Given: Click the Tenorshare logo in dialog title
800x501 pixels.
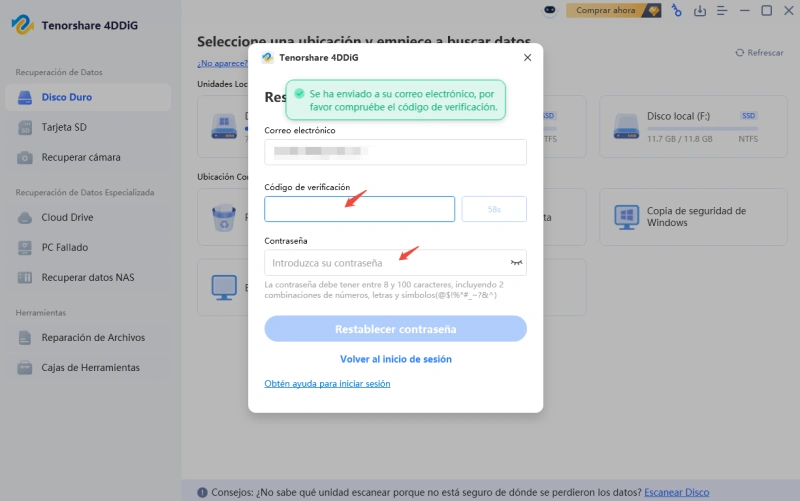Looking at the screenshot, I should pos(267,58).
